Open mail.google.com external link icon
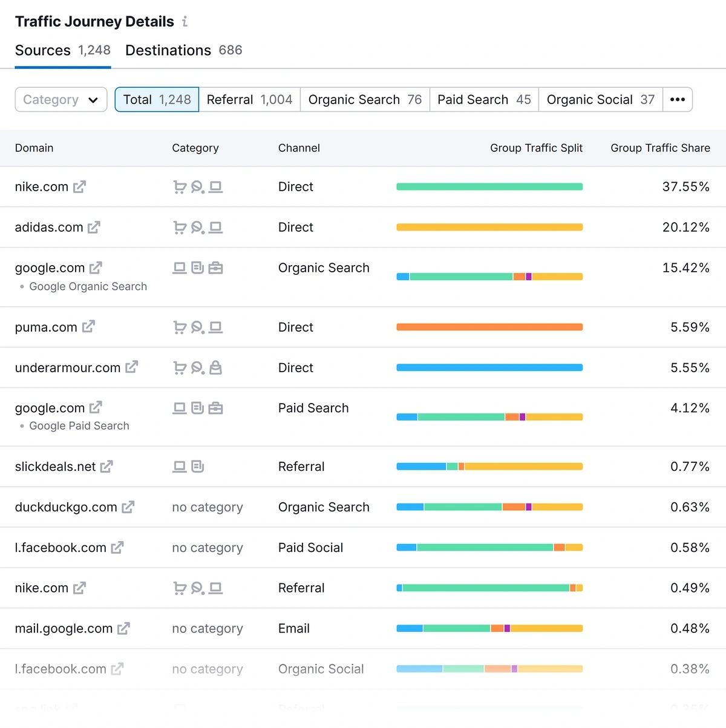This screenshot has height=728, width=726. (123, 629)
